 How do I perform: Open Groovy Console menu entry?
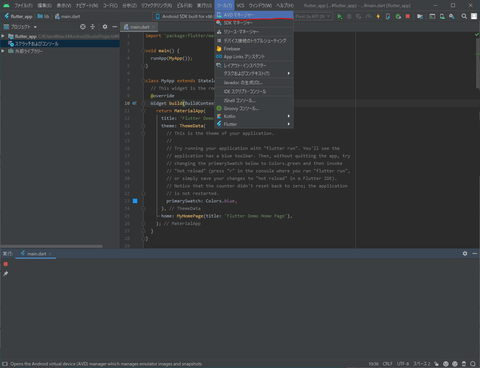[254, 108]
